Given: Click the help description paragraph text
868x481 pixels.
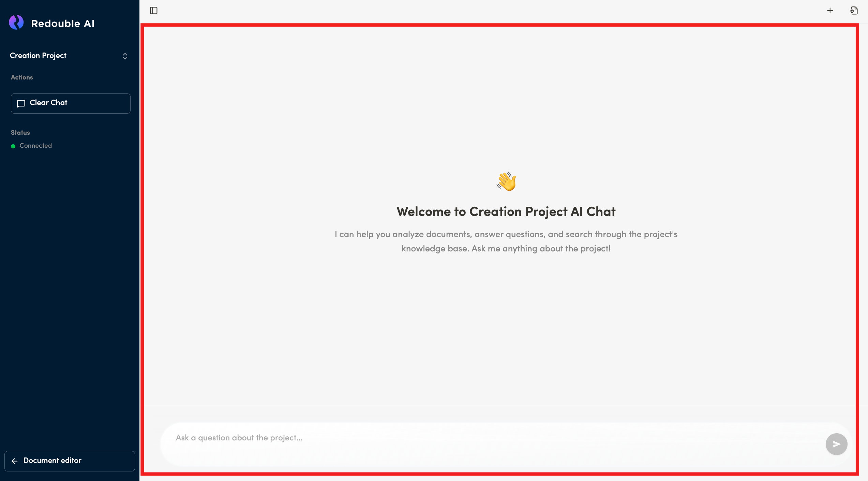Looking at the screenshot, I should tap(506, 241).
